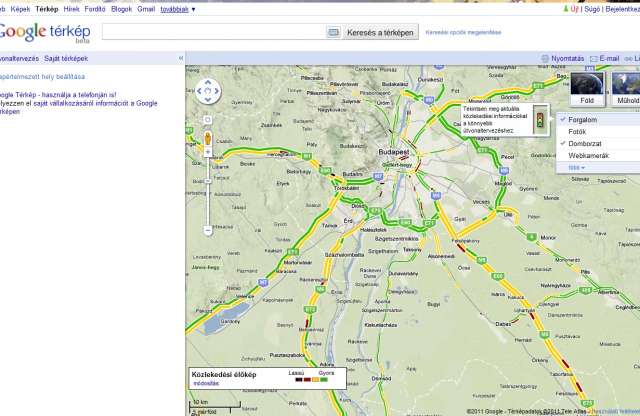
Task: Click the Nyomtatás printer icon
Action: click(x=544, y=59)
